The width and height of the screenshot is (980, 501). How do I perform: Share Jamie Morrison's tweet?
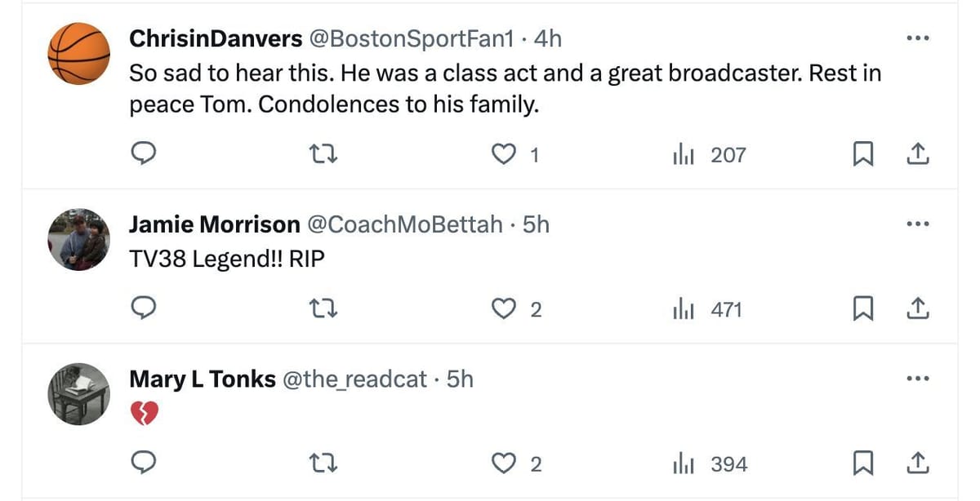tap(917, 309)
